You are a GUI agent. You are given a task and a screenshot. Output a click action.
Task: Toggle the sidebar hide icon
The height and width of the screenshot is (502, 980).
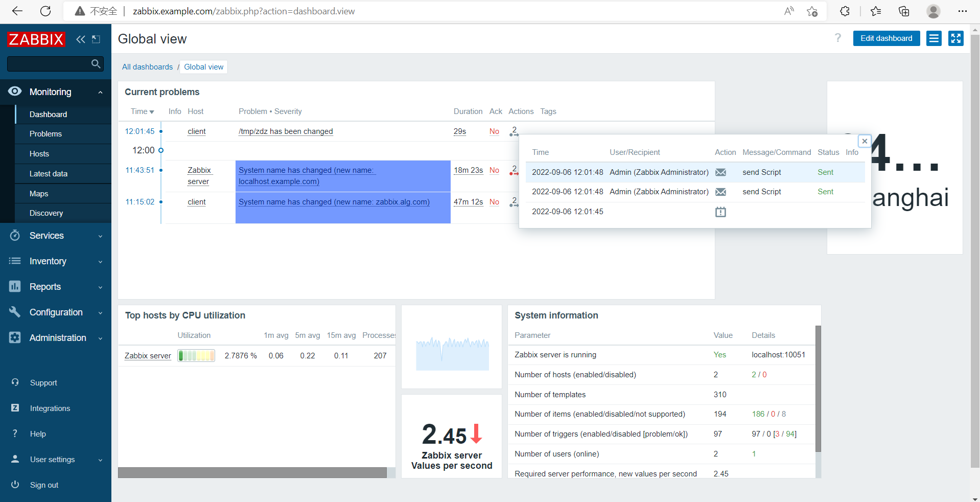96,39
